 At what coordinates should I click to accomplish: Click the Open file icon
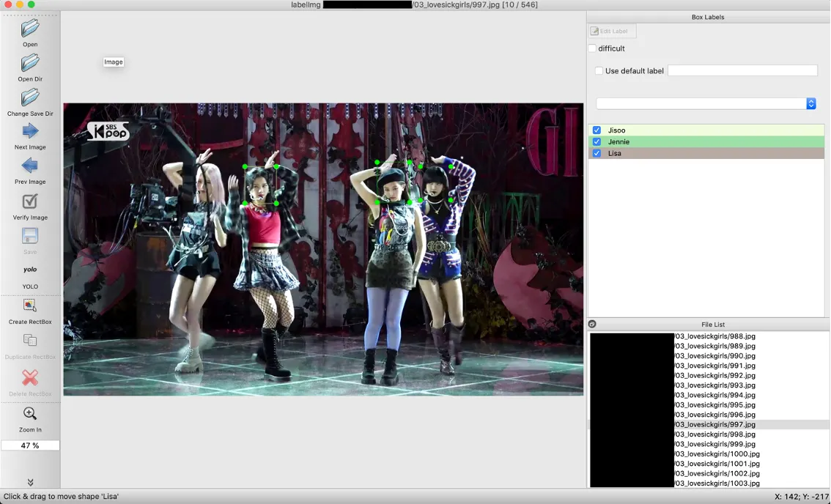(30, 29)
